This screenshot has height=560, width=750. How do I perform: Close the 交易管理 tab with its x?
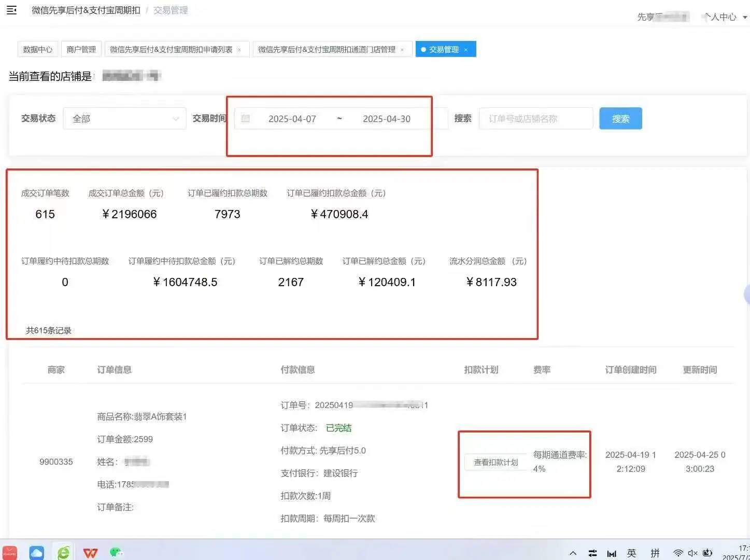tap(466, 50)
